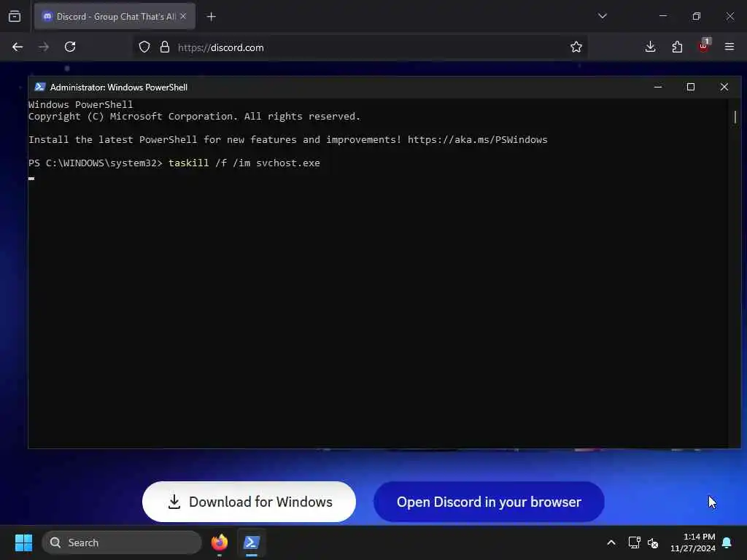Restore down the Firefox window

point(697,16)
